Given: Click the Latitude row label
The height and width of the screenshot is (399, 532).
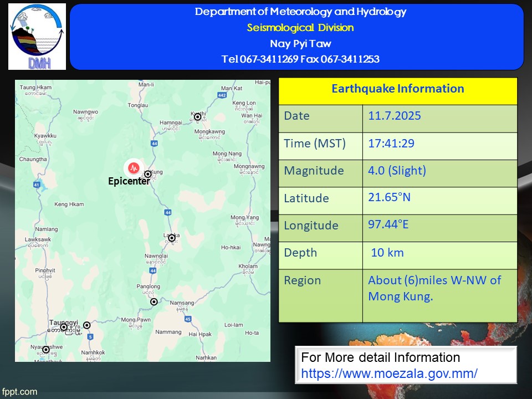Looking at the screenshot, I should point(306,198).
